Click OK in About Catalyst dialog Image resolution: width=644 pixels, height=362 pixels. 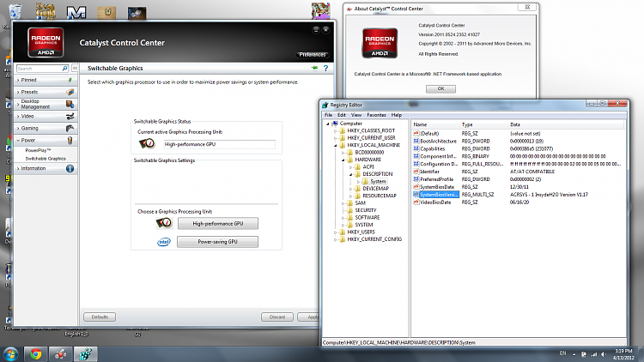point(440,88)
